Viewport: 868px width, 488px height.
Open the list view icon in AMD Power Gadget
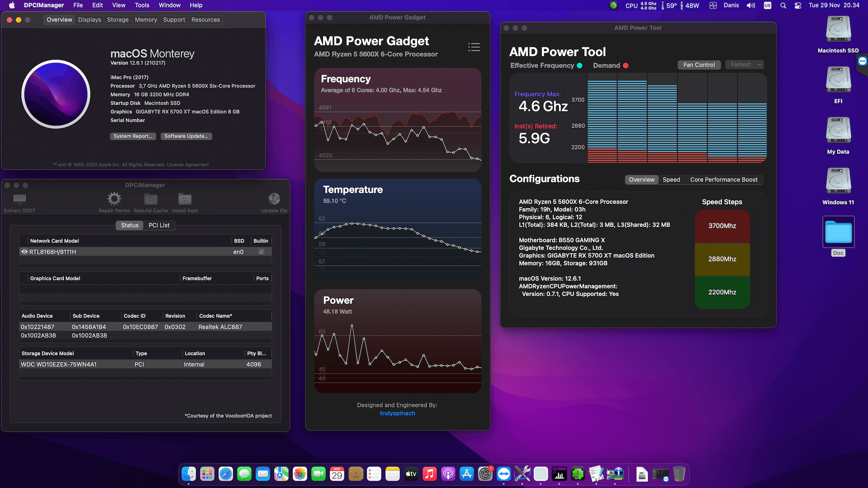[x=473, y=47]
